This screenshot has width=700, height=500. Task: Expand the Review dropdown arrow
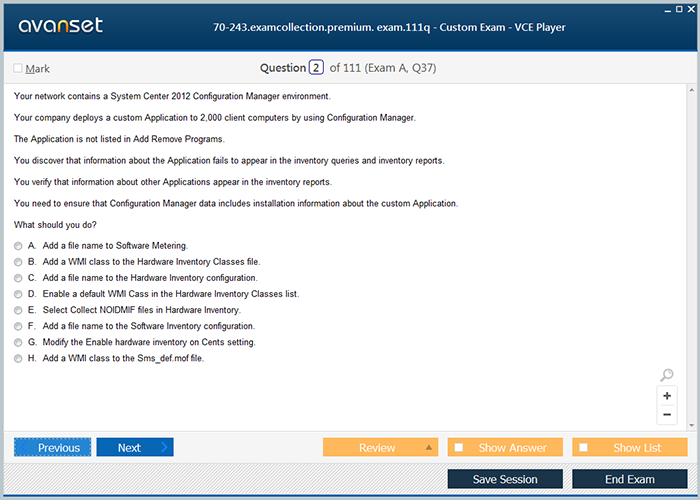click(429, 447)
